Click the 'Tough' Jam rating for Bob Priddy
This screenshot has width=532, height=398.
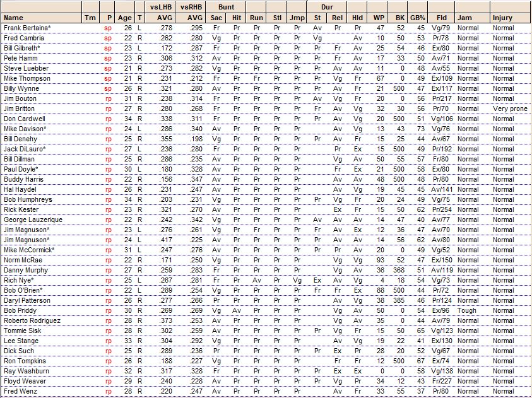click(467, 310)
